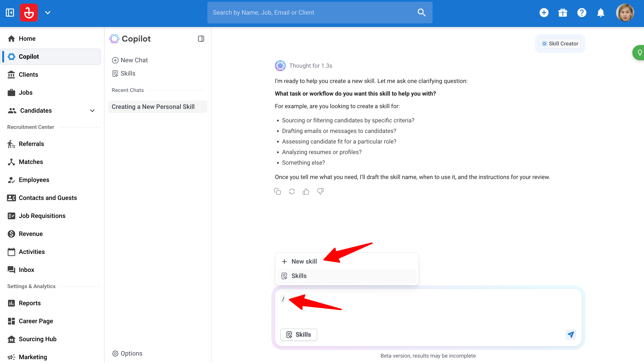Send the message with paper plane button

pos(571,334)
